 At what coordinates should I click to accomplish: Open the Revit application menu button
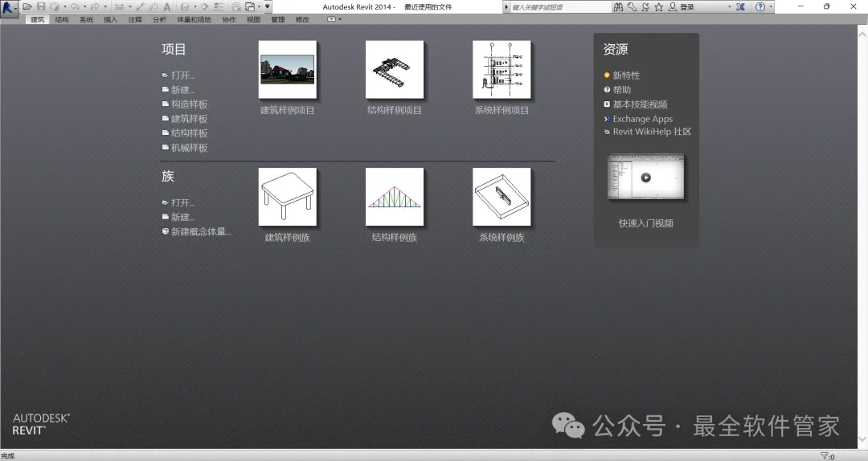click(x=9, y=8)
